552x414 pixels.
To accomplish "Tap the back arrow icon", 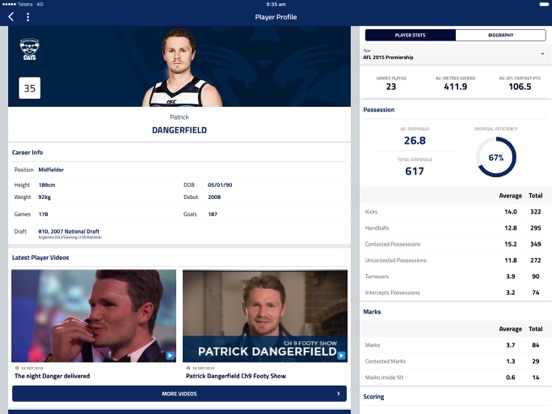I will [11, 17].
